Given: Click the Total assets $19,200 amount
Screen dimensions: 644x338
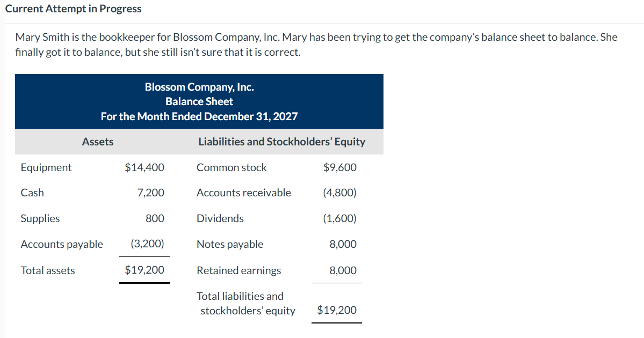Looking at the screenshot, I should pyautogui.click(x=144, y=270).
